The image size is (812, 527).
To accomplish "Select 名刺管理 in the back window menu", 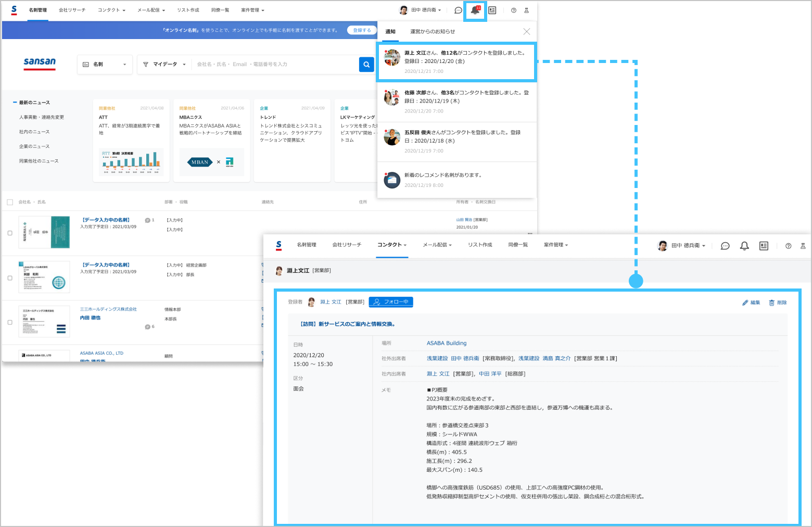I will (37, 10).
